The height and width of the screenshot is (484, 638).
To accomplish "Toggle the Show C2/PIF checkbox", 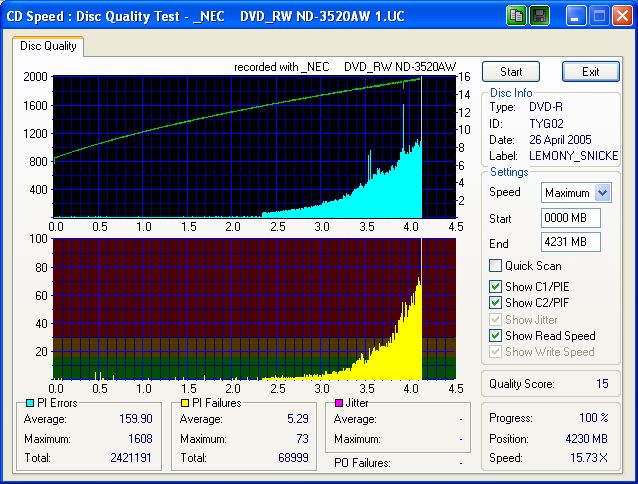I will (495, 303).
